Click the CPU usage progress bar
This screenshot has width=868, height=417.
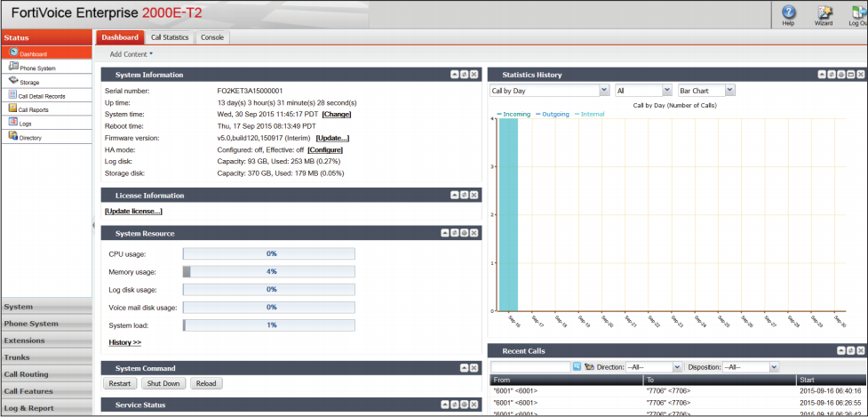[x=269, y=253]
